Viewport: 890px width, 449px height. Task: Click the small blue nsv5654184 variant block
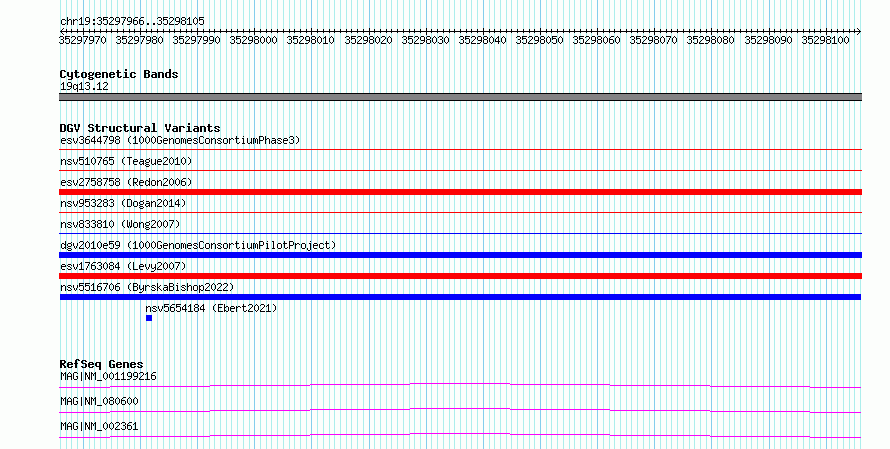click(149, 318)
